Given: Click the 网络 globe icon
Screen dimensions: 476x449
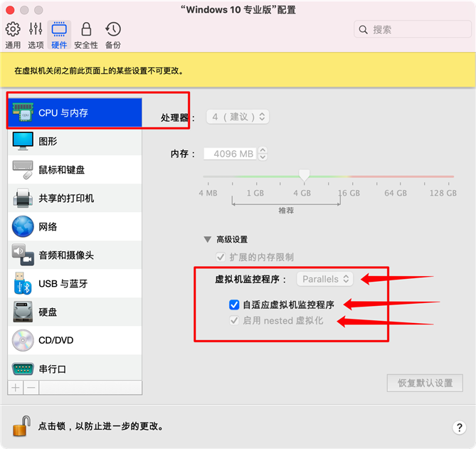Looking at the screenshot, I should [23, 226].
